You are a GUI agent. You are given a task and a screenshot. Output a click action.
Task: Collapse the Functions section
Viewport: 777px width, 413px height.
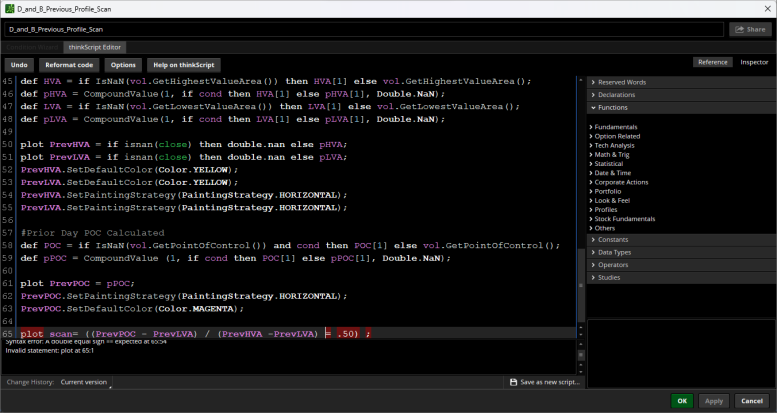(613, 107)
